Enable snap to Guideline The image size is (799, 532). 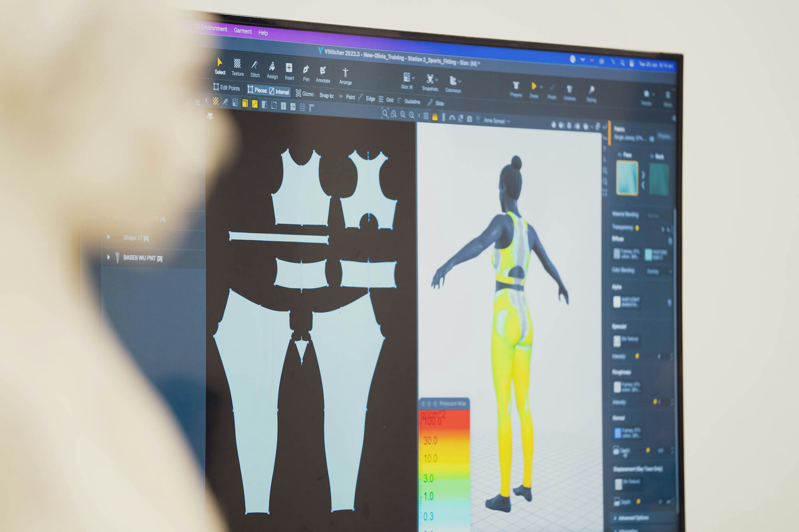(409, 101)
